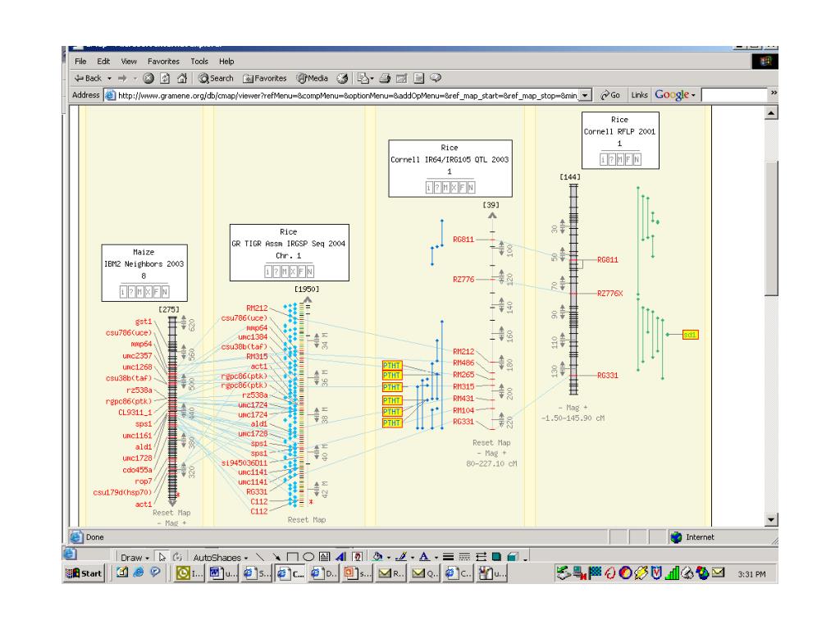
Task: Expand the AutoShapes menu
Action: point(220,558)
